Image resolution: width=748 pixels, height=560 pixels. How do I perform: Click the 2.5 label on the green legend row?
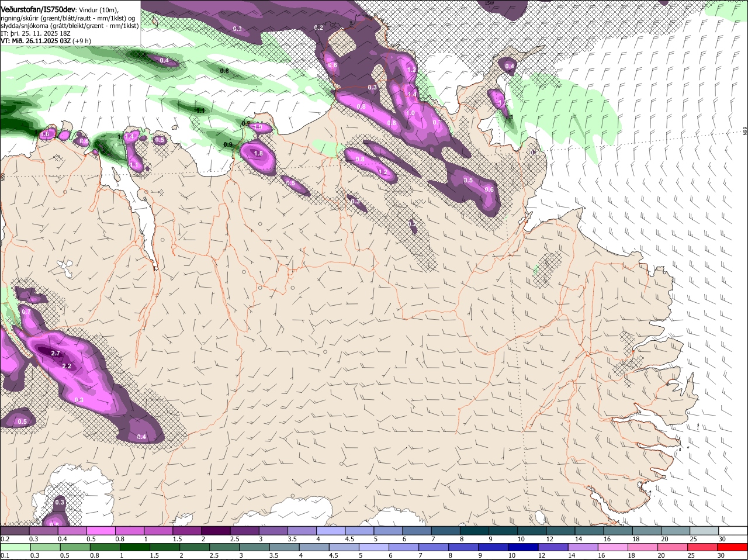214,555
